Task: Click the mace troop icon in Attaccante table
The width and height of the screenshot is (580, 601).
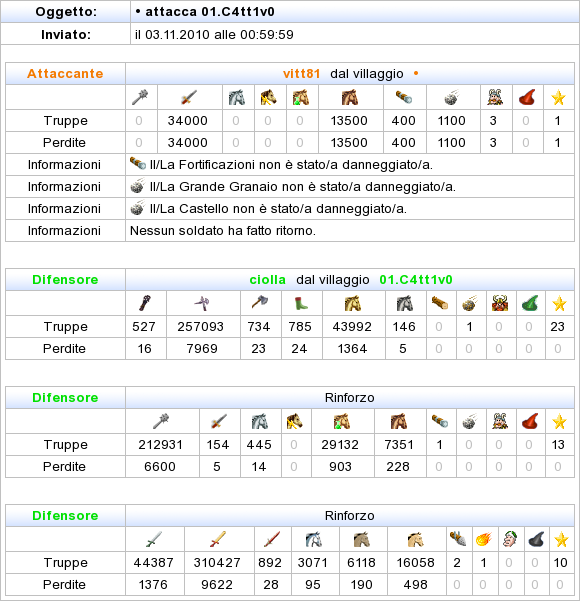Action: (x=140, y=97)
